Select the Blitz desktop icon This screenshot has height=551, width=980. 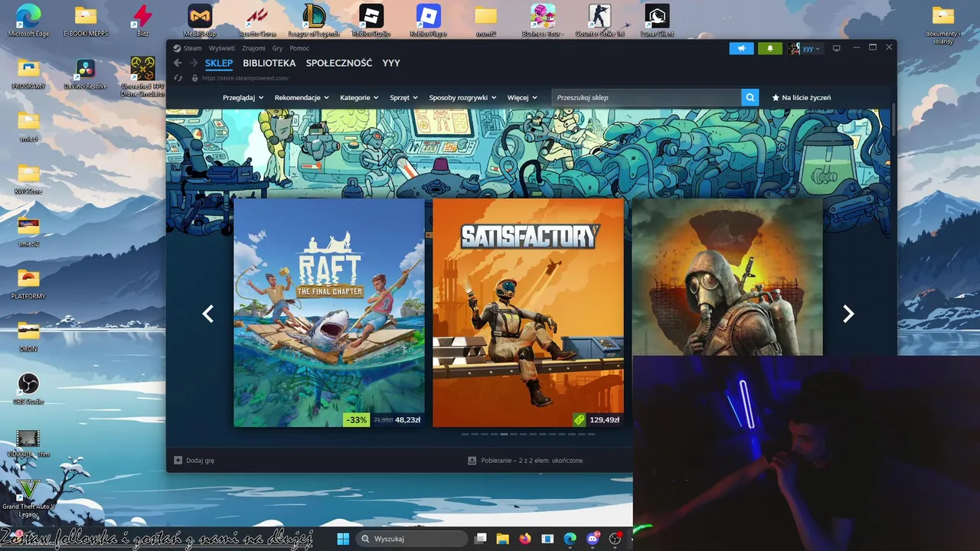point(142,21)
